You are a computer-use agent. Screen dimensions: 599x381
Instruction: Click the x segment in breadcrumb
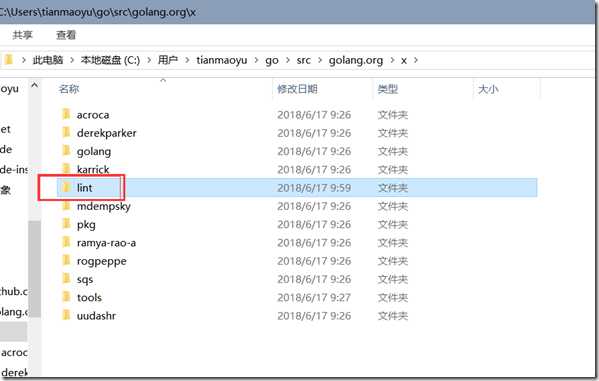tap(403, 60)
